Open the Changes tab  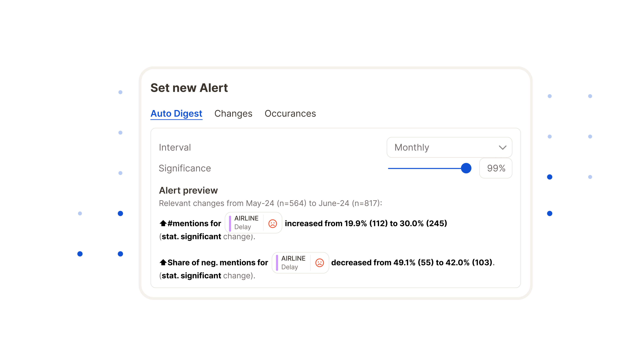coord(233,114)
